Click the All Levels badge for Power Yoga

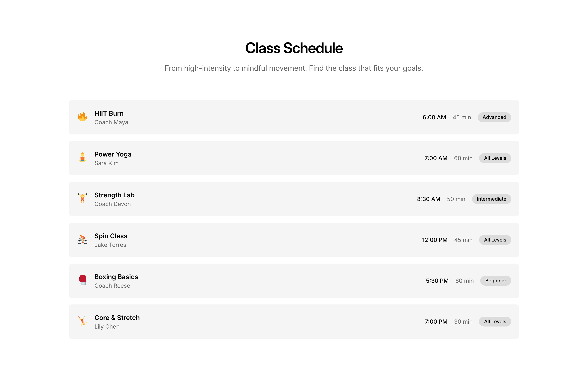point(495,158)
